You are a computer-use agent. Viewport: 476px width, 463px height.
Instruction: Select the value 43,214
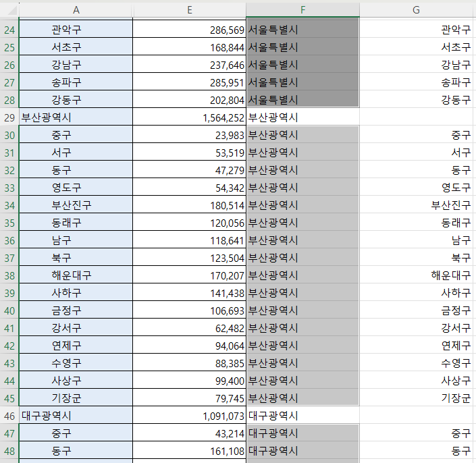pyautogui.click(x=230, y=433)
